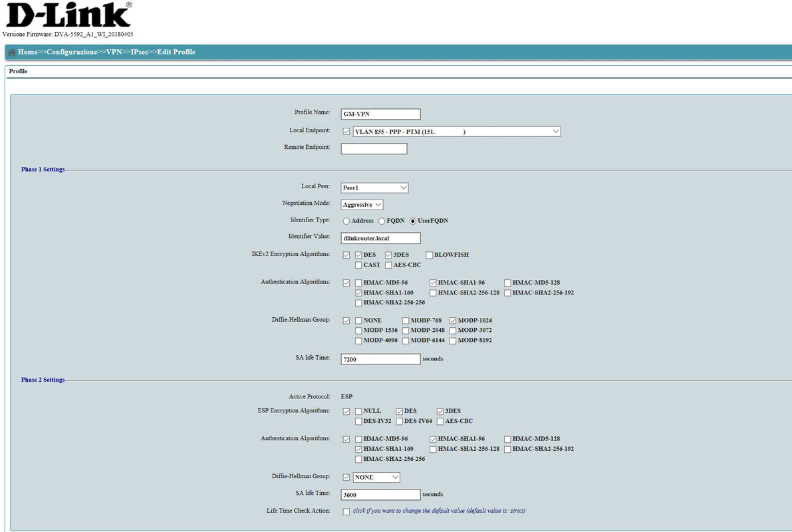This screenshot has height=532, width=792.
Task: Enable the MODP-1536 checkbox
Action: coord(358,331)
